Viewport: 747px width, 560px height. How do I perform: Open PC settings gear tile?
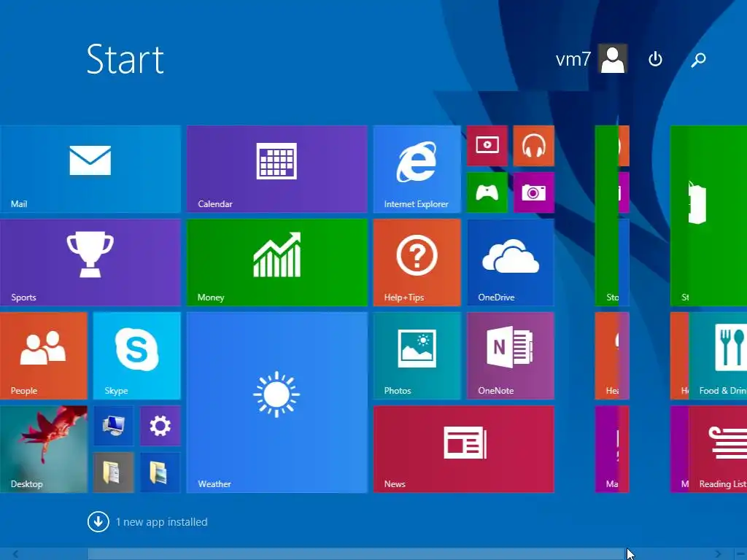click(x=160, y=426)
